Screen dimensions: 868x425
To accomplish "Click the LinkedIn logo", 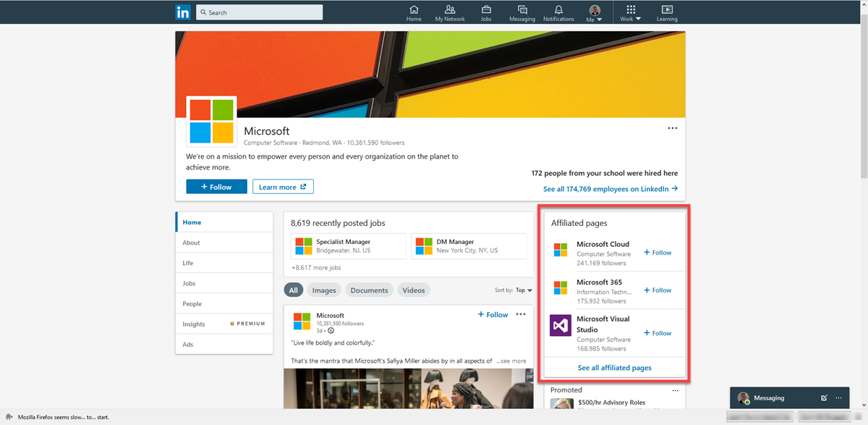I will pyautogui.click(x=183, y=12).
